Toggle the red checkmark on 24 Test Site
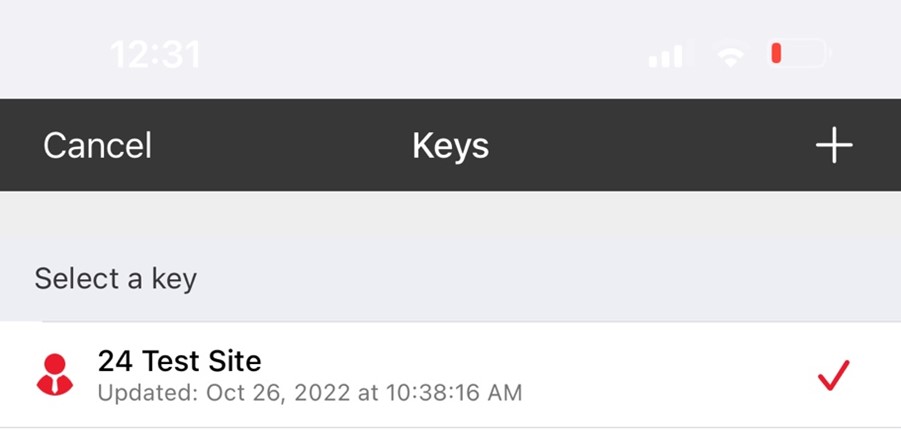 [x=833, y=375]
